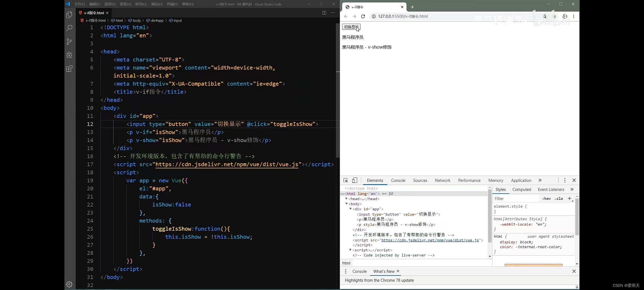Open the vue.js CDN link in the Elements panel

click(430, 240)
